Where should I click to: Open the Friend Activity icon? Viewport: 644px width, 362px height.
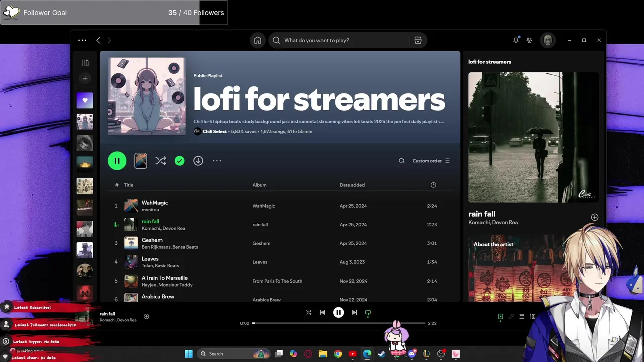pyautogui.click(x=529, y=40)
